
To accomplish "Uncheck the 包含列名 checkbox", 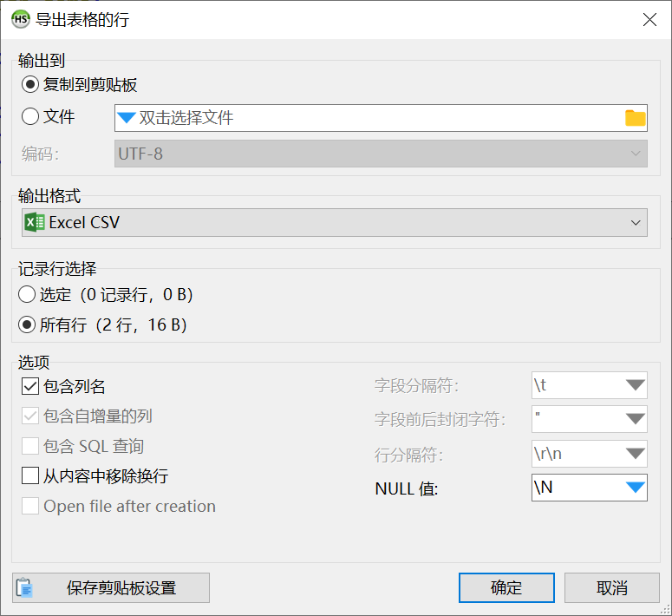I will tap(30, 387).
